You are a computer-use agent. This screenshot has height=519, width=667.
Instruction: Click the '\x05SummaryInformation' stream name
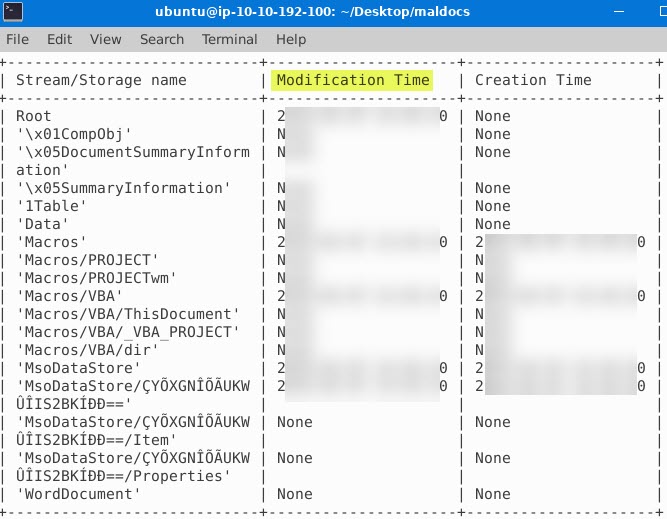[123, 188]
